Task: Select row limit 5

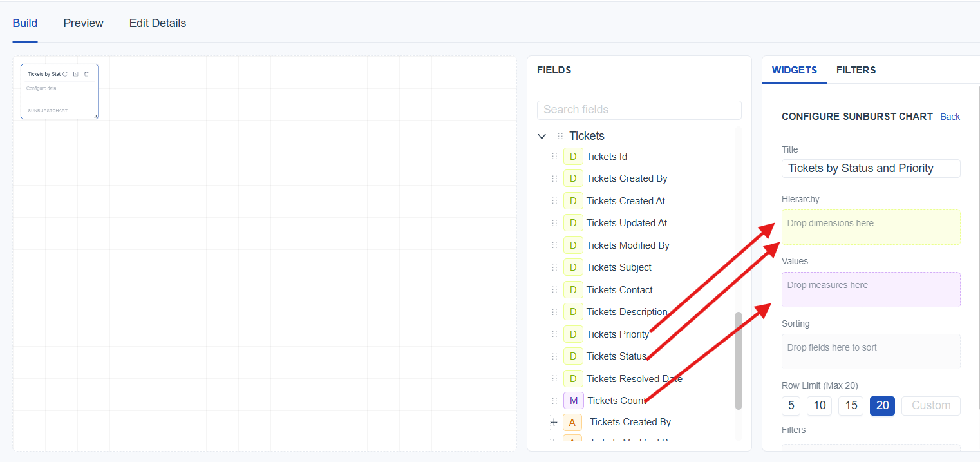Action: pos(791,405)
